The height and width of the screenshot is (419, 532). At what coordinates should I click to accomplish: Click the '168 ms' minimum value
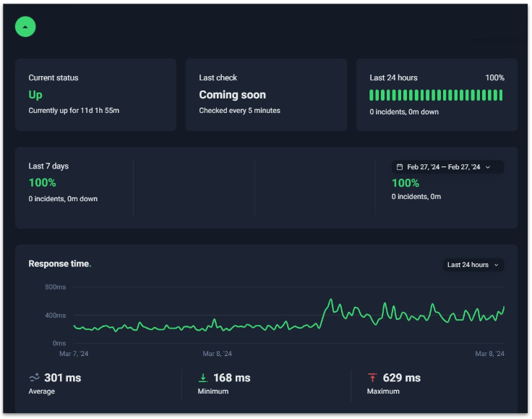(x=232, y=378)
